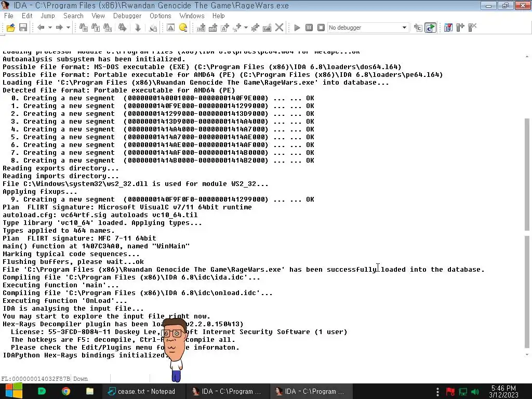Click the 'Applying fixups...' line

pyautogui.click(x=40, y=191)
